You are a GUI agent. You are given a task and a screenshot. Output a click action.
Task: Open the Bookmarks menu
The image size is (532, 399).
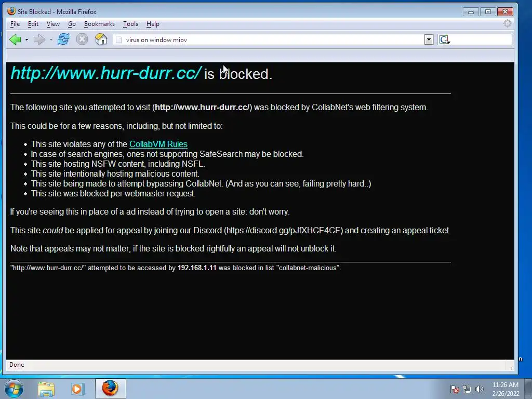(x=99, y=24)
